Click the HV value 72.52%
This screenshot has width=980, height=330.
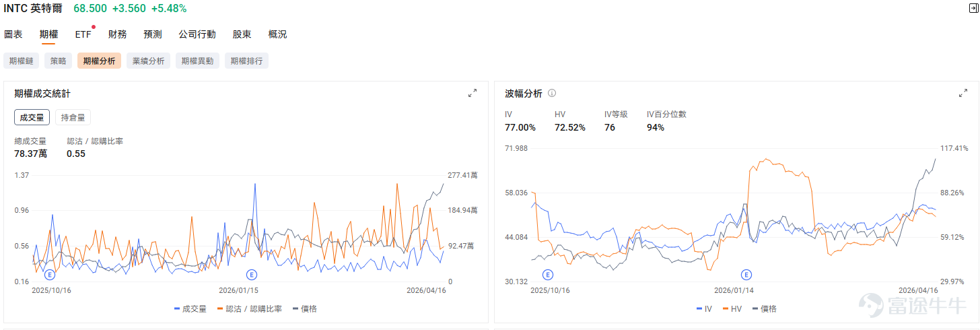(570, 127)
